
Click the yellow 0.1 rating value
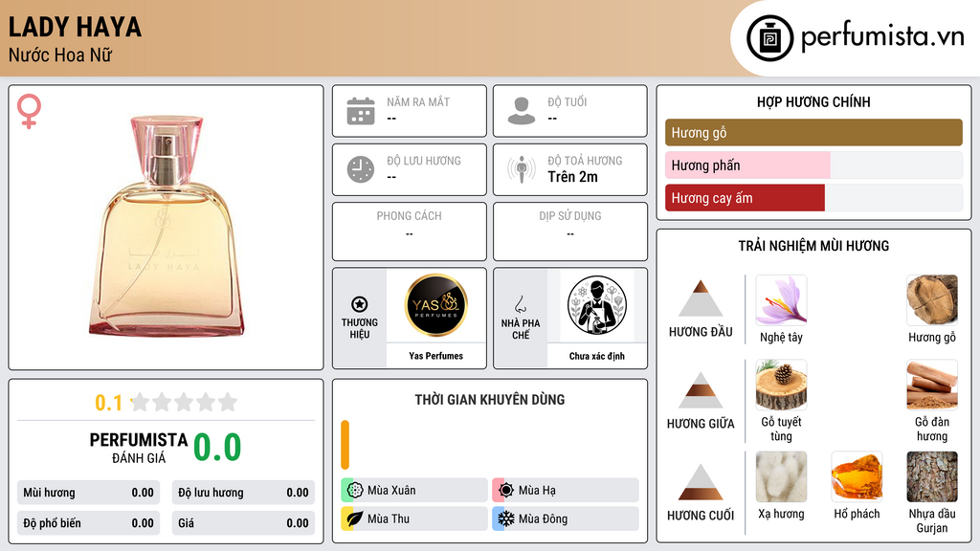click(108, 403)
